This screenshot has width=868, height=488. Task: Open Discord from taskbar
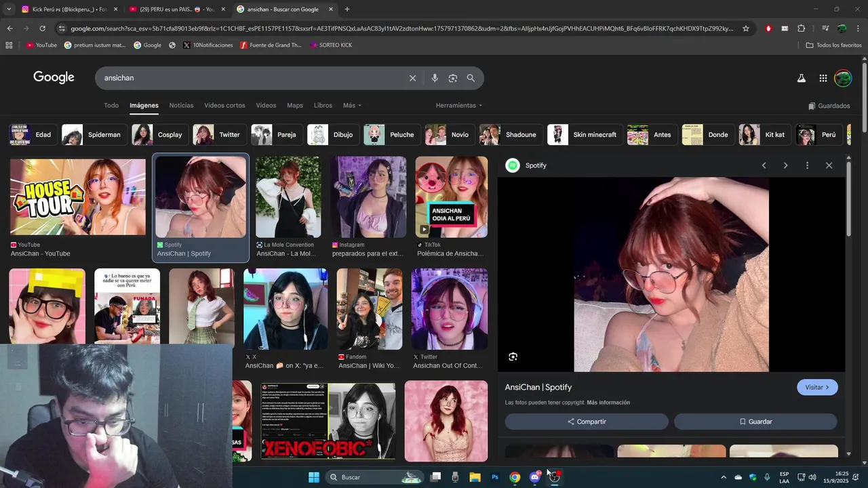click(x=535, y=477)
